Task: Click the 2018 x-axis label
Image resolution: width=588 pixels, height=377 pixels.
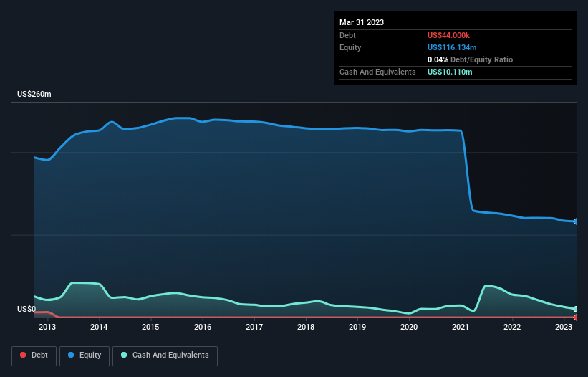Action: [306, 327]
